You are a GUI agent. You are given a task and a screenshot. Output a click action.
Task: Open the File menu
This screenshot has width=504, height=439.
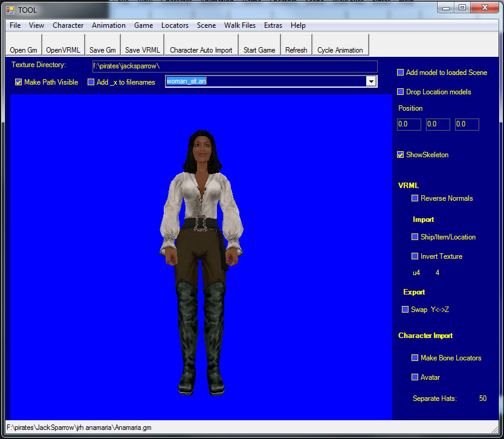(15, 25)
